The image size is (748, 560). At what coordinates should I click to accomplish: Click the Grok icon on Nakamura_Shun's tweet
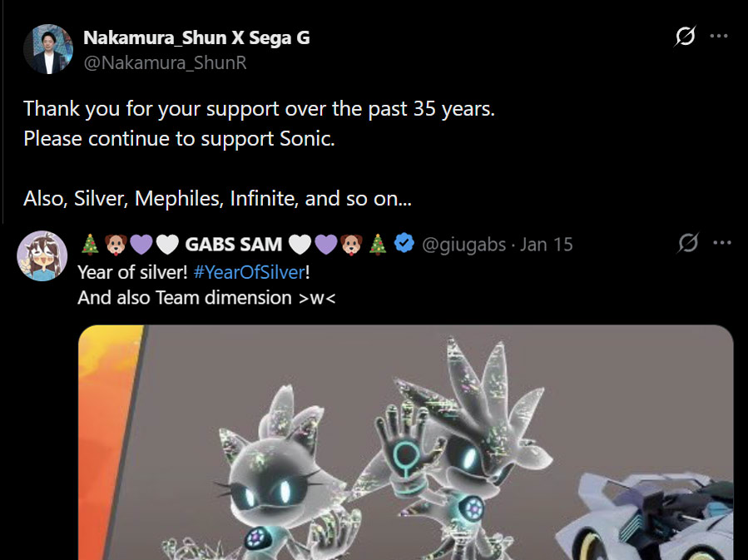(x=685, y=37)
